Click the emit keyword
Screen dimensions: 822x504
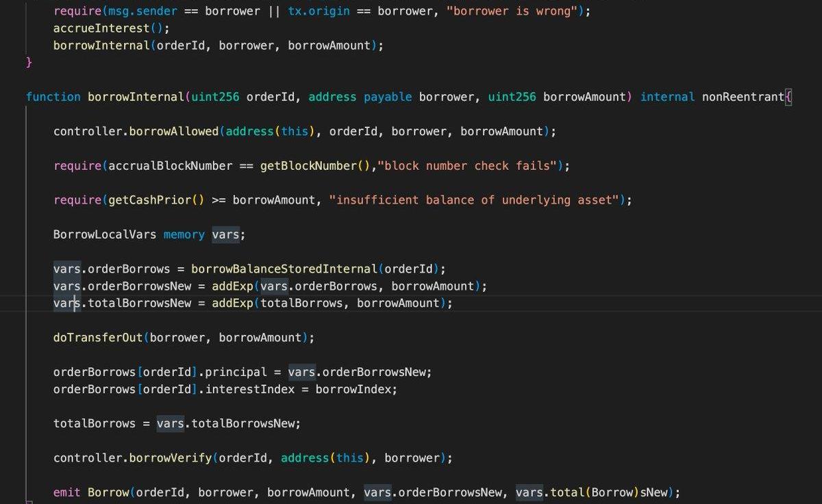coord(66,492)
